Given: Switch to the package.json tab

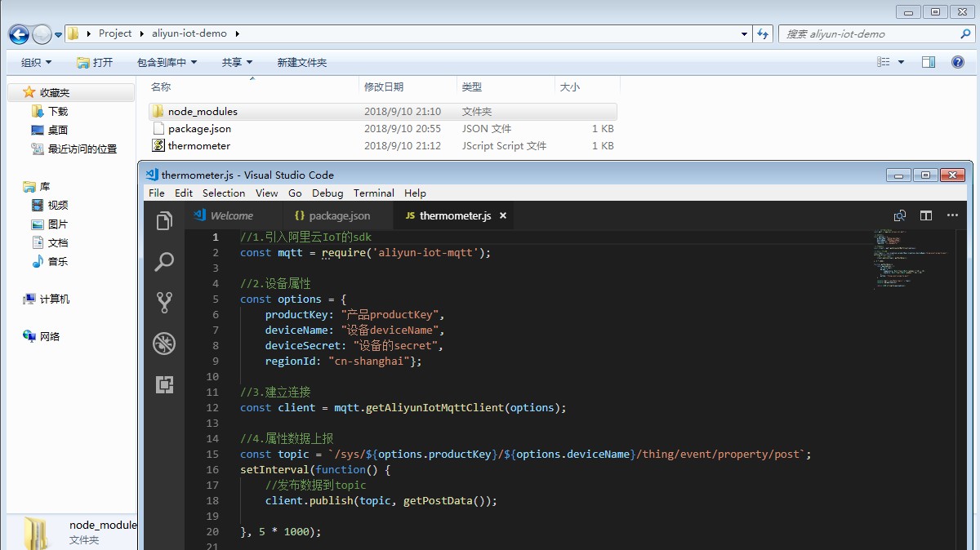Looking at the screenshot, I should point(339,216).
